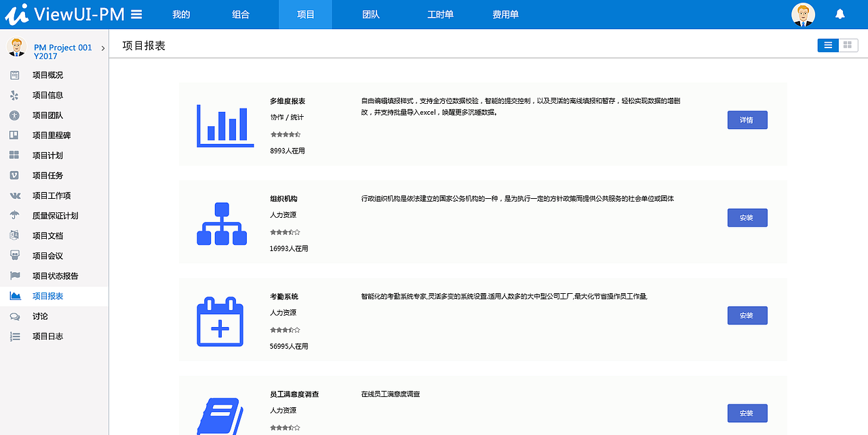Open the 员工满意度调查 title

click(294, 394)
